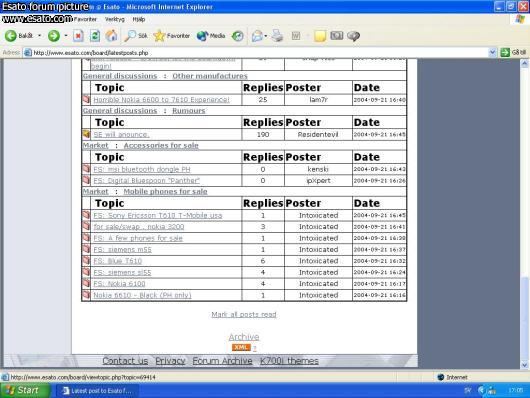This screenshot has width=530, height=398.
Task: Open Accessories for sale forum link
Action: 161,145
